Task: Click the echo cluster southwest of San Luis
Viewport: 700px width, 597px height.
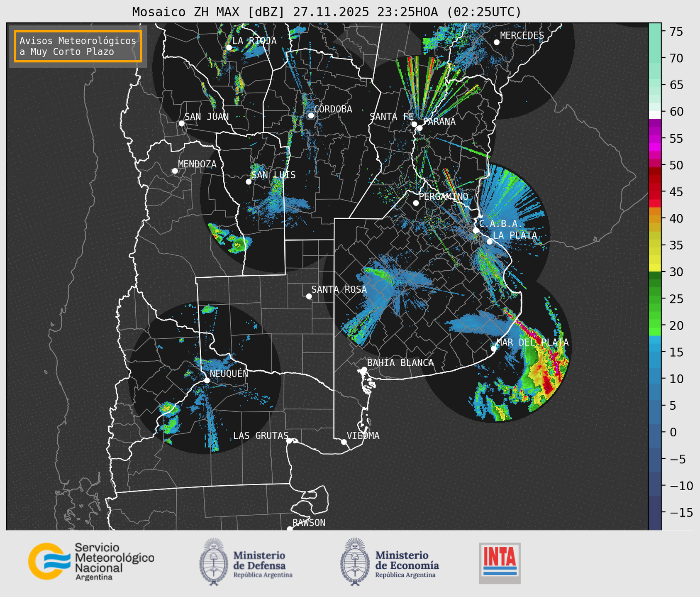Action: click(x=229, y=238)
